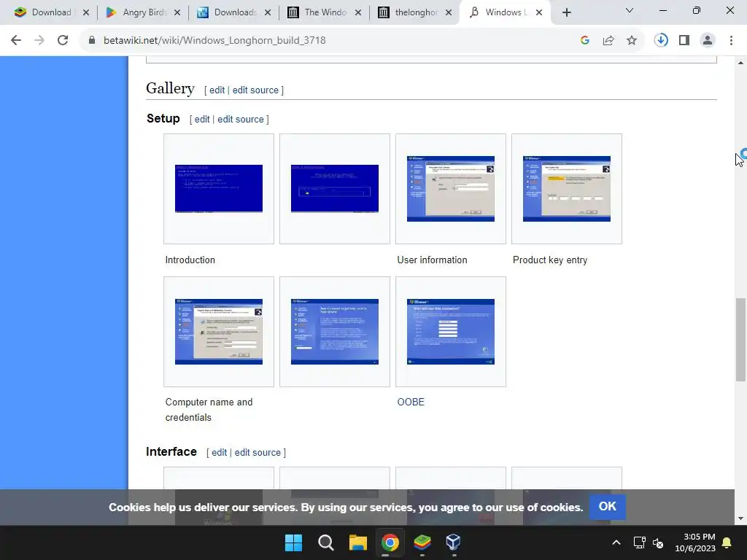Close the thelonghor tab
The image size is (747, 560).
pyautogui.click(x=449, y=13)
